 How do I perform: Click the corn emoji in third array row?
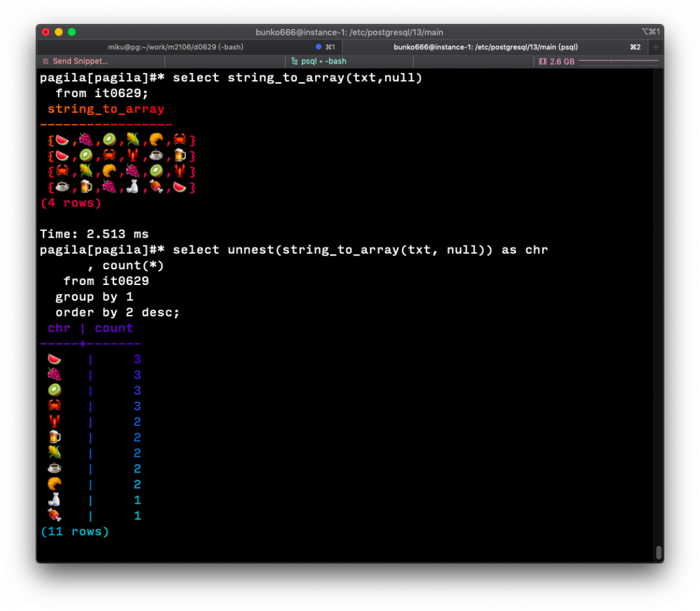(x=85, y=171)
